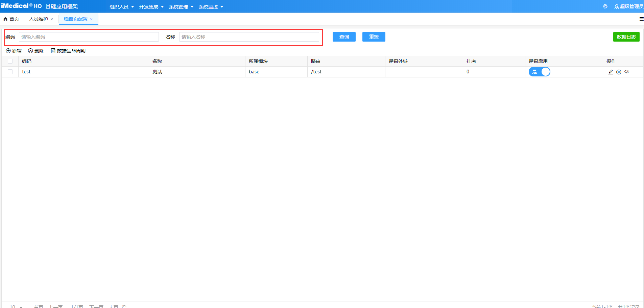Click the 查询 search button

344,37
